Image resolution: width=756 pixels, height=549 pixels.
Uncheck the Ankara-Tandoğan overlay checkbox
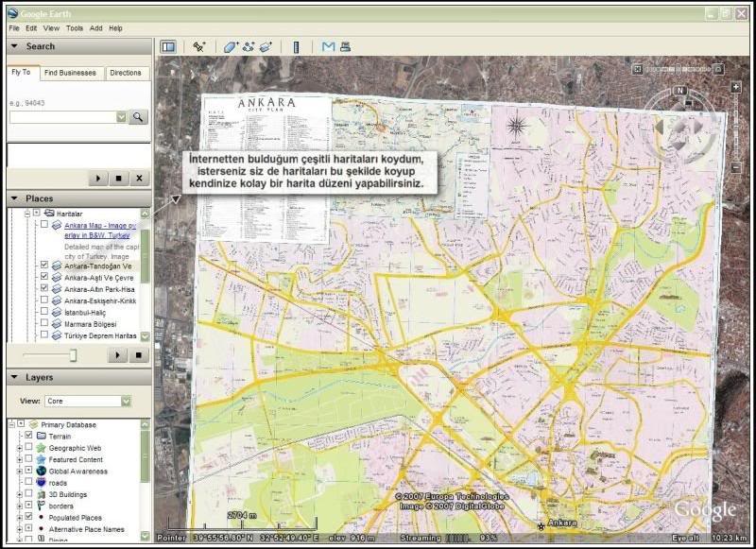pos(44,266)
